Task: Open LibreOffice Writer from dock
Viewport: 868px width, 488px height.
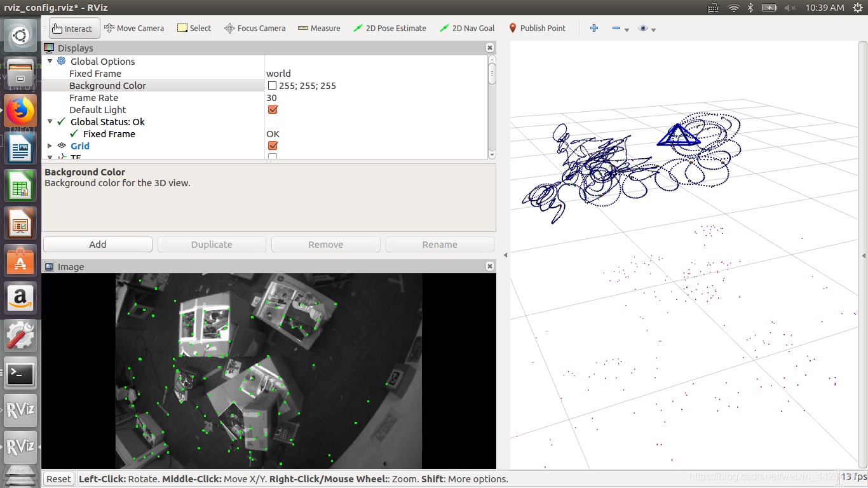Action: (x=20, y=148)
